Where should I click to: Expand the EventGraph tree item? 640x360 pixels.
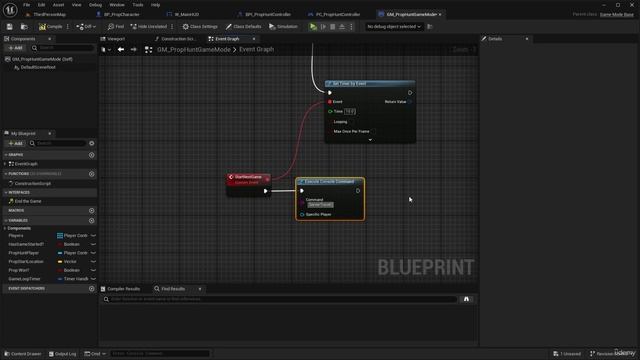(x=5, y=164)
